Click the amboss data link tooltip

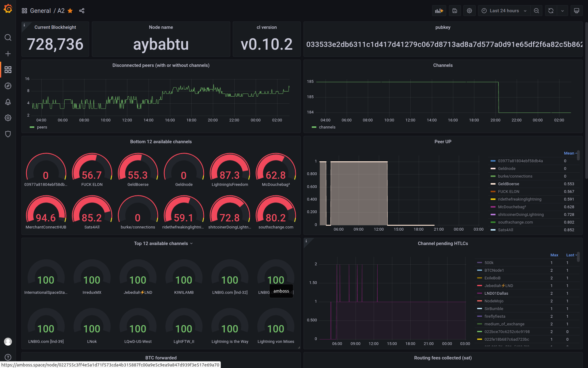281,291
